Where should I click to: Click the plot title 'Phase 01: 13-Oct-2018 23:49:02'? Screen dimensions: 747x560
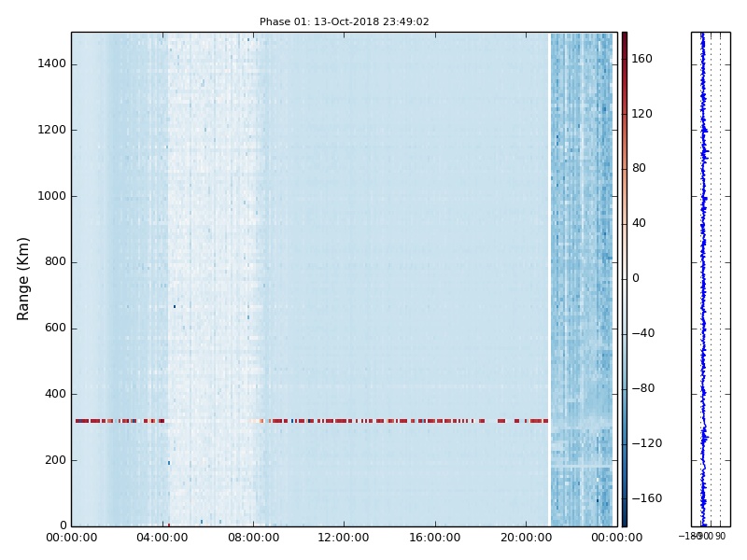(344, 21)
